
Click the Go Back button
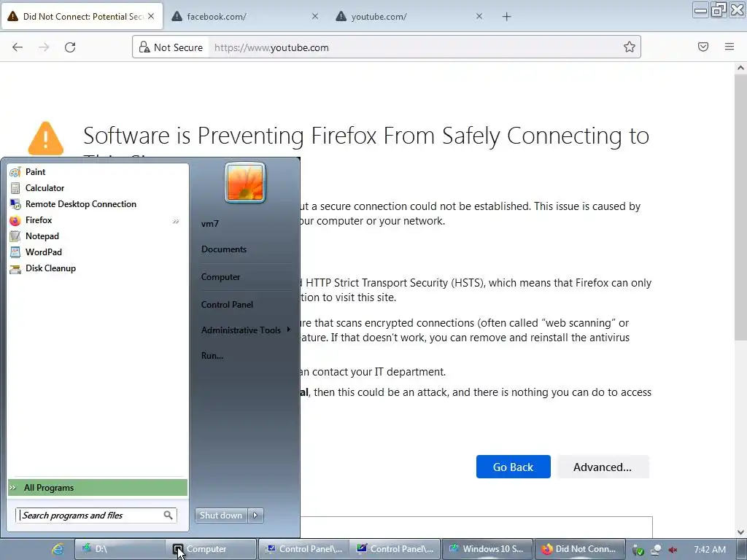513,467
